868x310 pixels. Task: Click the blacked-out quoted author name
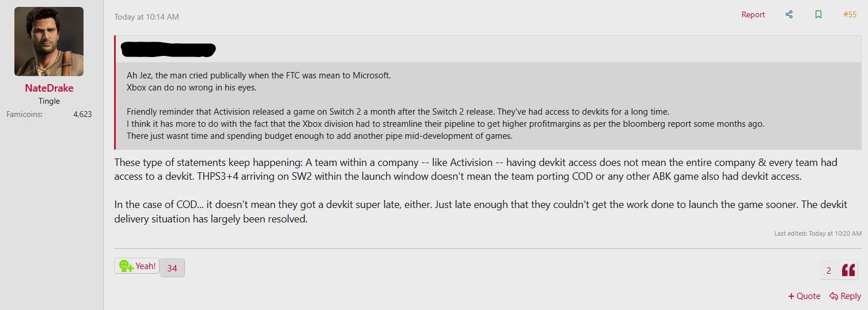(x=168, y=50)
